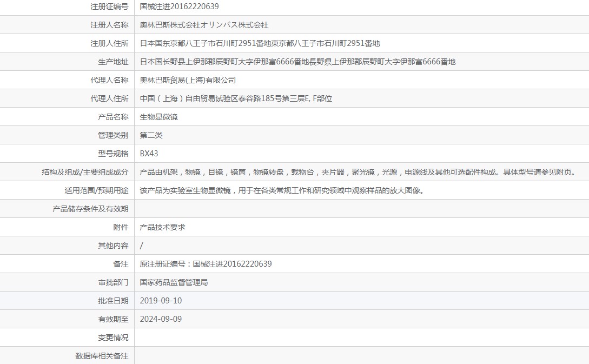Select the first-row value 国械注进20162220639
The image size is (589, 364).
(x=179, y=6)
